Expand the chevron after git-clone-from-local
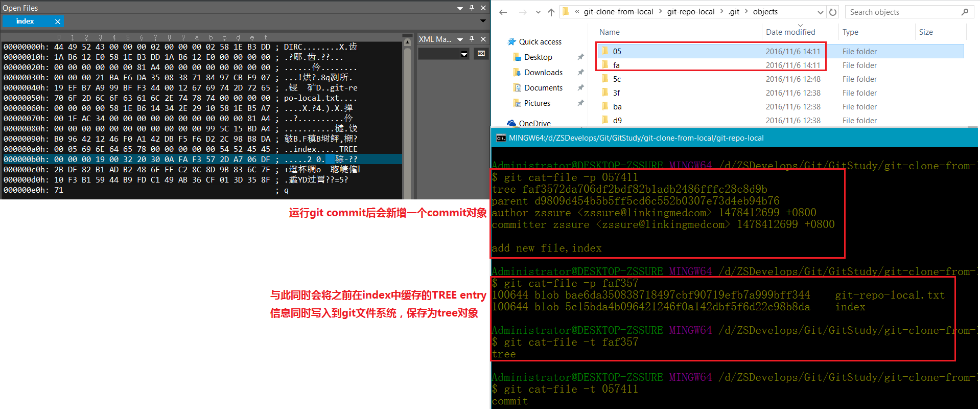The width and height of the screenshot is (980, 409). pos(660,12)
